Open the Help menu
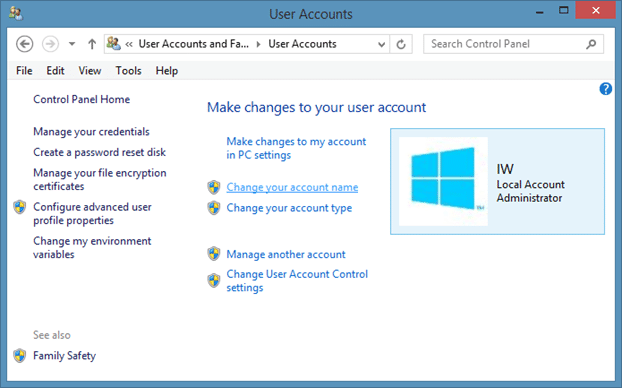622x388 pixels. [167, 71]
